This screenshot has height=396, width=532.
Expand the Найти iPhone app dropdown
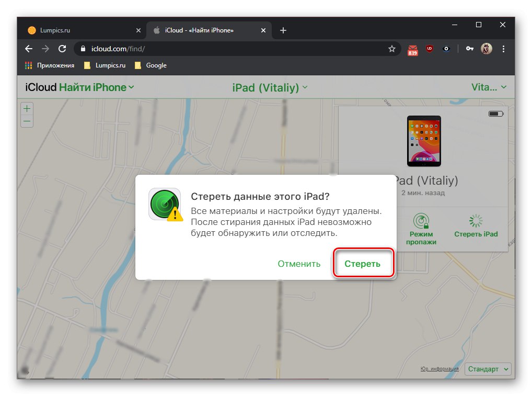click(97, 87)
